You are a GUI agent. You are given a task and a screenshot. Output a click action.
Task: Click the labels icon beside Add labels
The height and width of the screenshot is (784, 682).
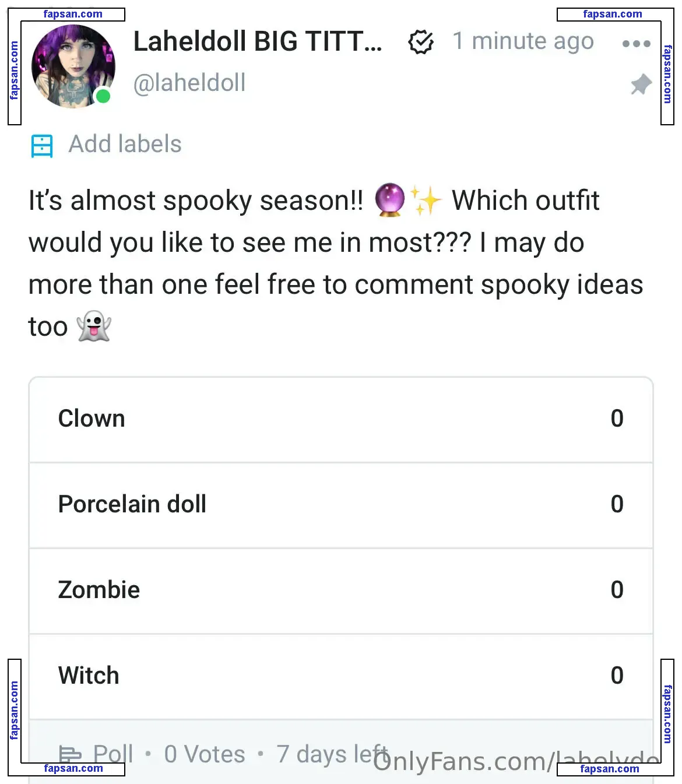(x=42, y=146)
